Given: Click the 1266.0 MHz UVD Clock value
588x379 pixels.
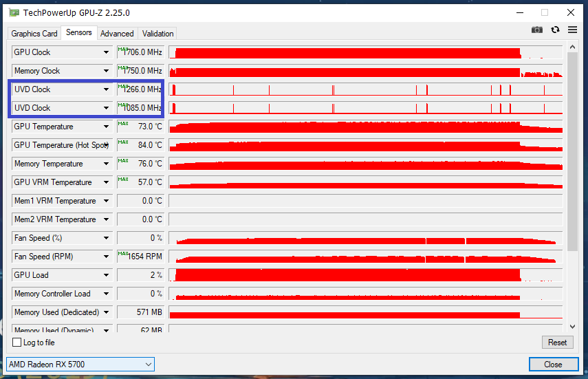Looking at the screenshot, I should point(140,89).
